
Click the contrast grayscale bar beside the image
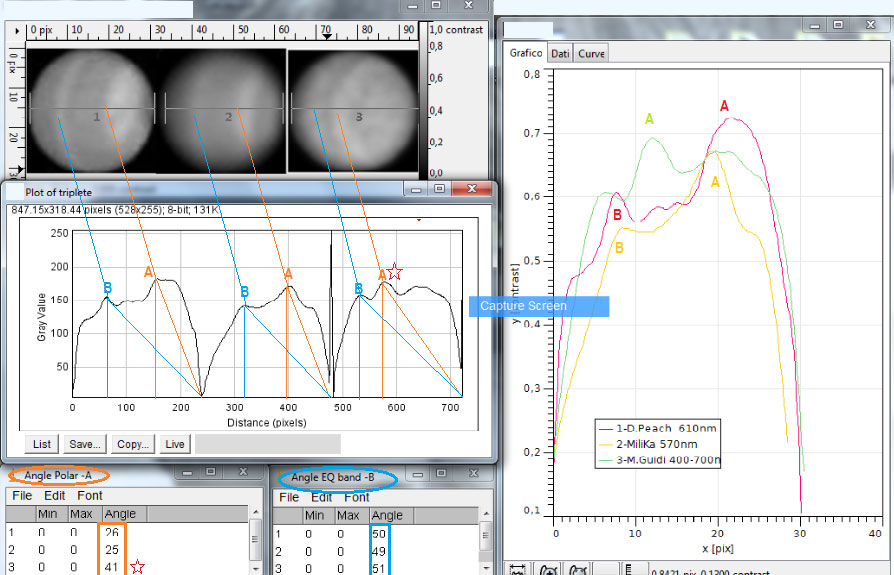click(424, 101)
